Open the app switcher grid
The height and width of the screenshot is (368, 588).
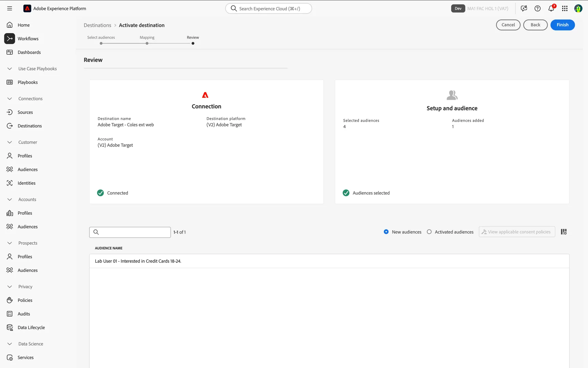click(x=565, y=9)
